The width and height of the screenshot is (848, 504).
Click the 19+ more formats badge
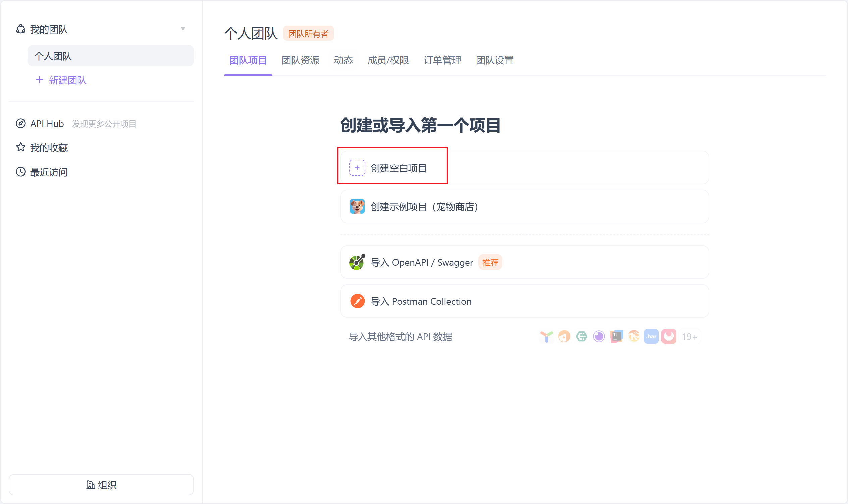[689, 337]
